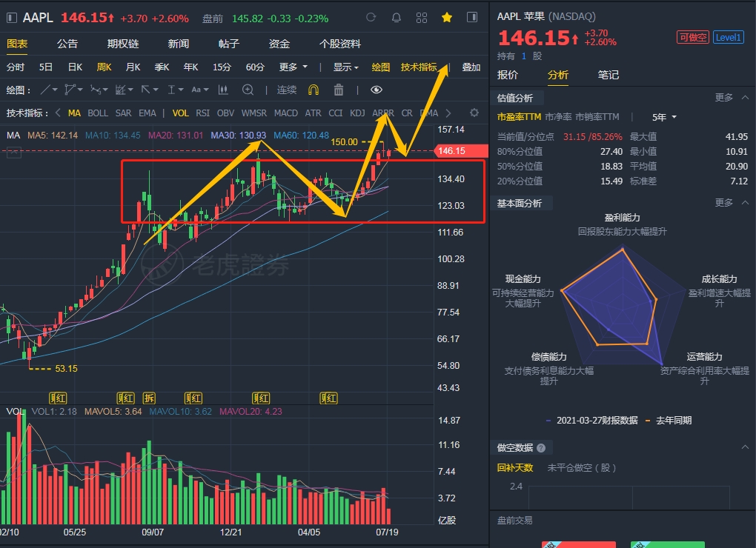The image size is (756, 548).
Task: Switch to the 资金 tab
Action: [x=279, y=44]
